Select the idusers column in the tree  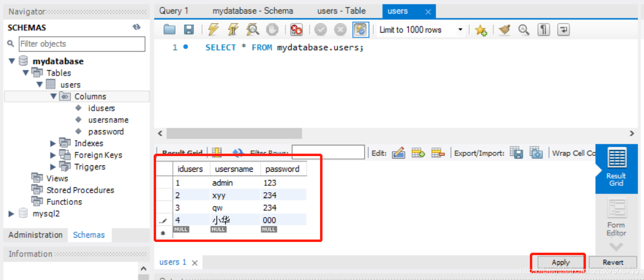point(101,108)
